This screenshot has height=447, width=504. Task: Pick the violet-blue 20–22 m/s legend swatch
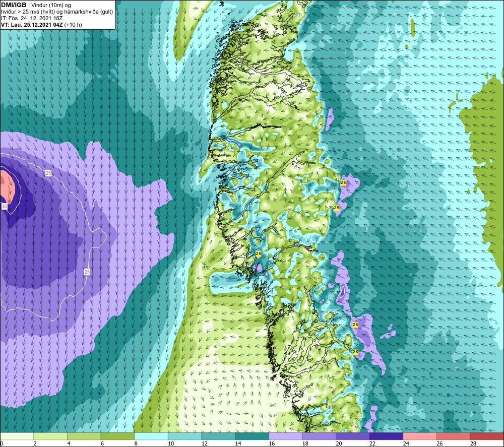(353, 436)
